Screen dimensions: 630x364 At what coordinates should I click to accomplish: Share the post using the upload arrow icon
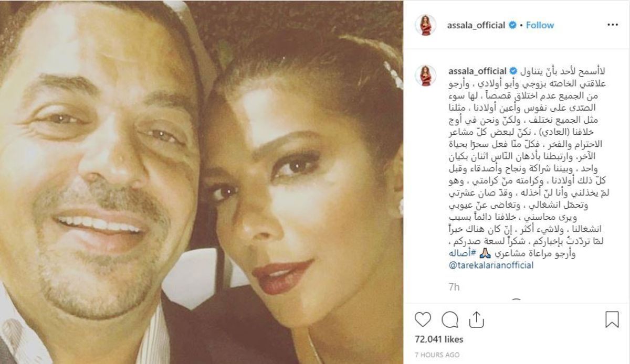(x=476, y=319)
